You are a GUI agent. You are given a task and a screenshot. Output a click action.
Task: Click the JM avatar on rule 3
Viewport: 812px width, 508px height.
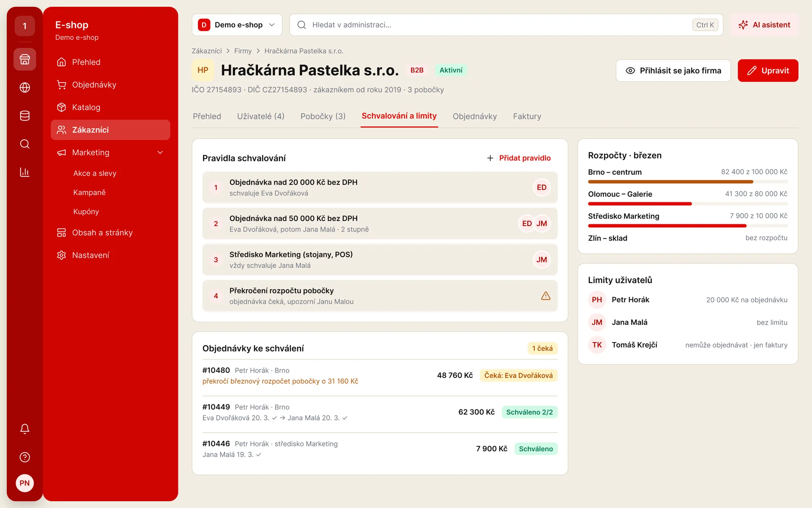[541, 260]
